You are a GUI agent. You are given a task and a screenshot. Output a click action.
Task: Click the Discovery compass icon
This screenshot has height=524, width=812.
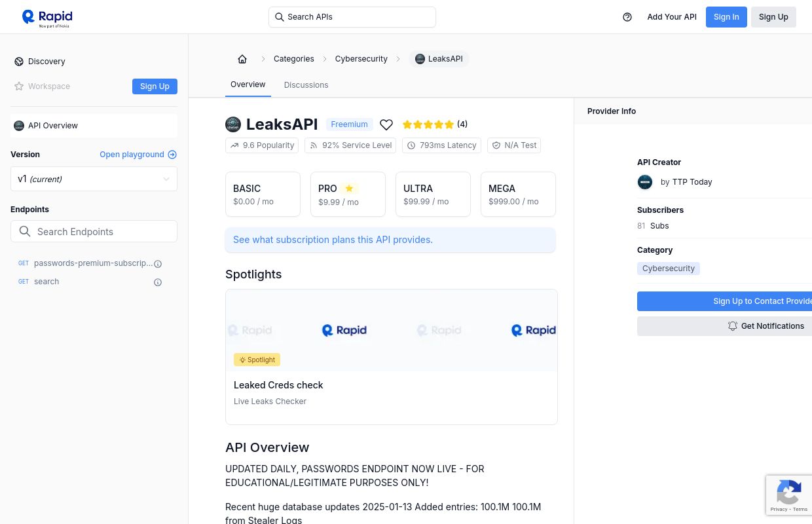[19, 62]
